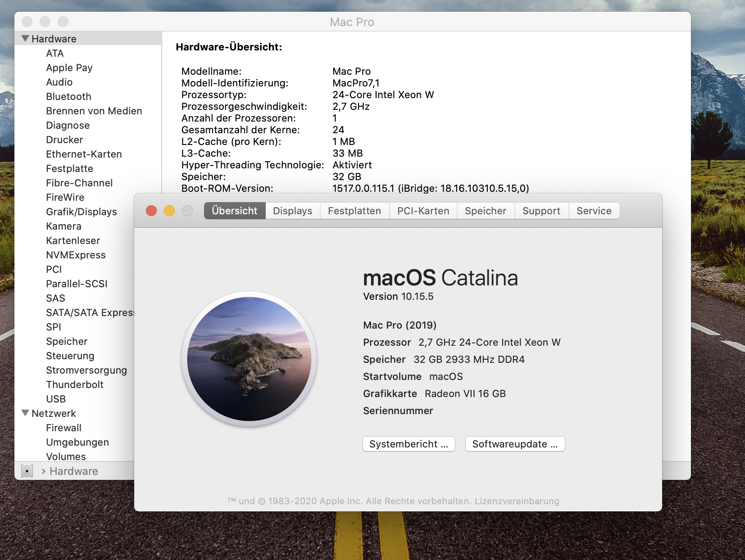The height and width of the screenshot is (560, 745).
Task: Choose Parallel-SCSI in the sidebar
Action: point(77,284)
